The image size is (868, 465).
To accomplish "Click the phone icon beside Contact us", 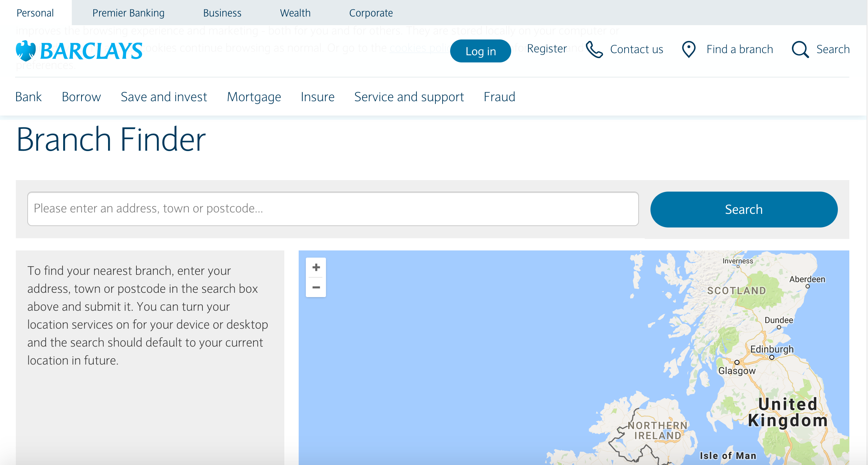I will pos(594,49).
